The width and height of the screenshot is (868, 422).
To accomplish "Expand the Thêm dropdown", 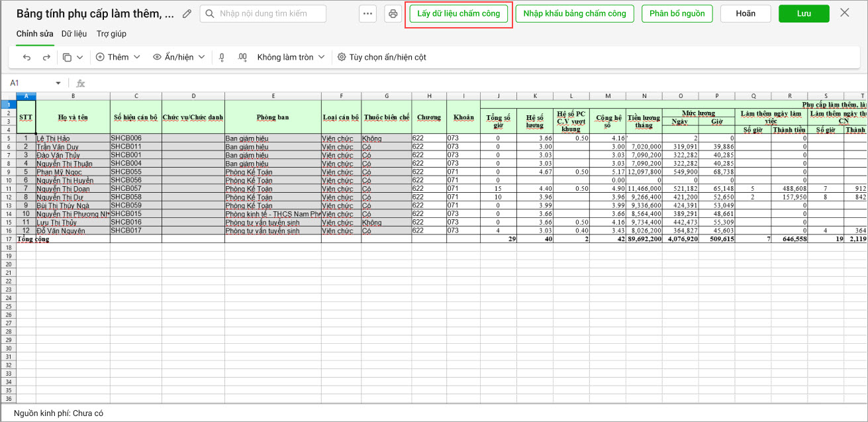I will [119, 58].
